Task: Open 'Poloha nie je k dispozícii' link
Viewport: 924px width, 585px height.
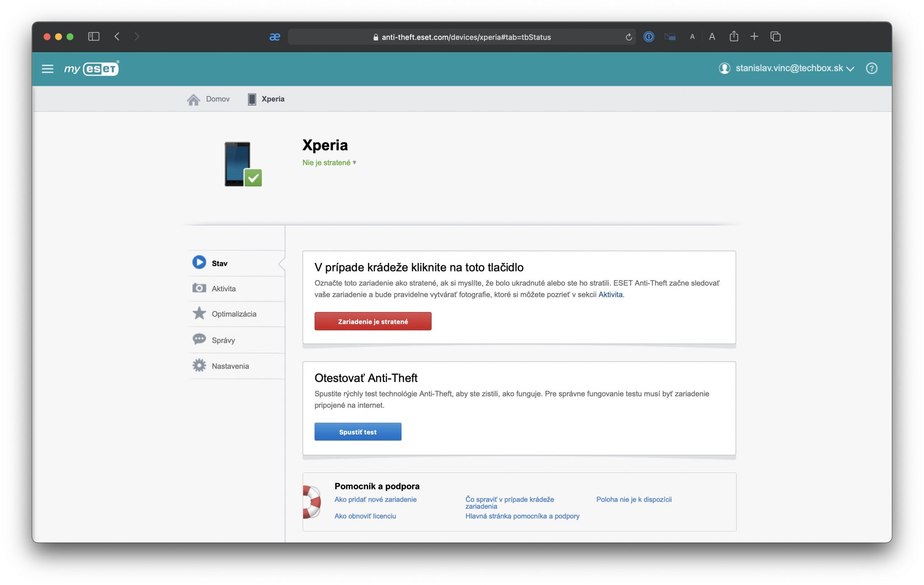Action: [634, 499]
